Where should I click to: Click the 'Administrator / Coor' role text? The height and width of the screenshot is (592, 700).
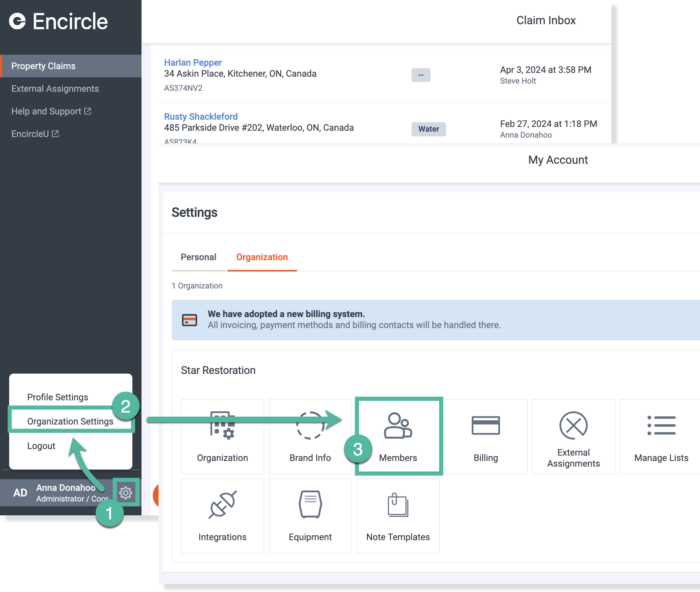pyautogui.click(x=72, y=499)
